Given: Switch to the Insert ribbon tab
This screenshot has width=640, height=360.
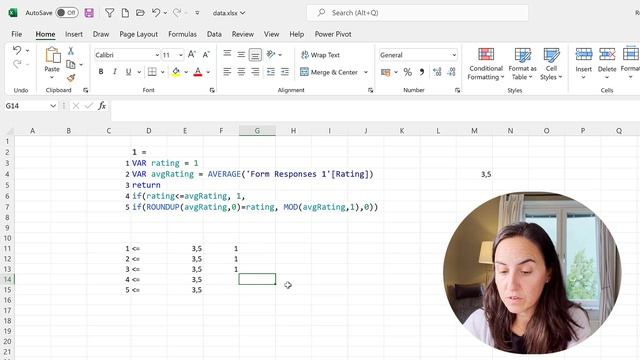Looking at the screenshot, I should click(x=74, y=34).
